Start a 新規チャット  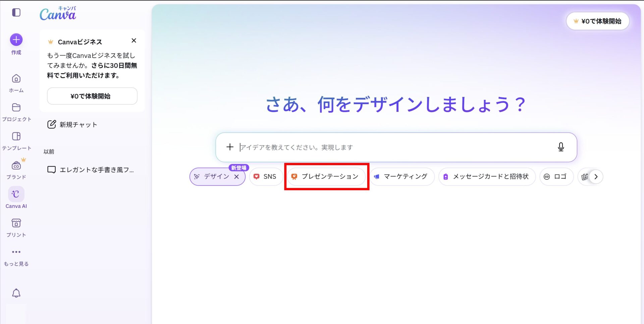click(x=72, y=125)
